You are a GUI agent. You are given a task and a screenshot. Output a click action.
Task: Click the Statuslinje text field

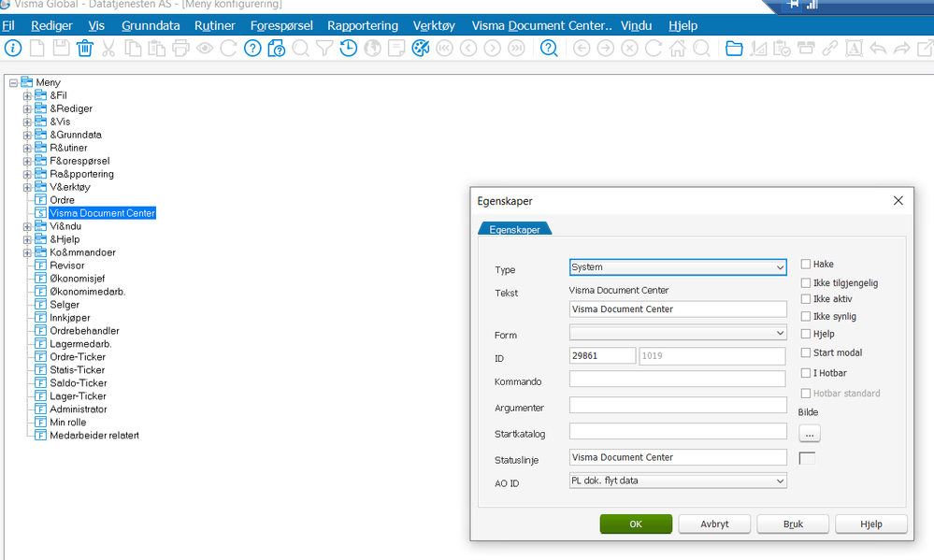(677, 457)
